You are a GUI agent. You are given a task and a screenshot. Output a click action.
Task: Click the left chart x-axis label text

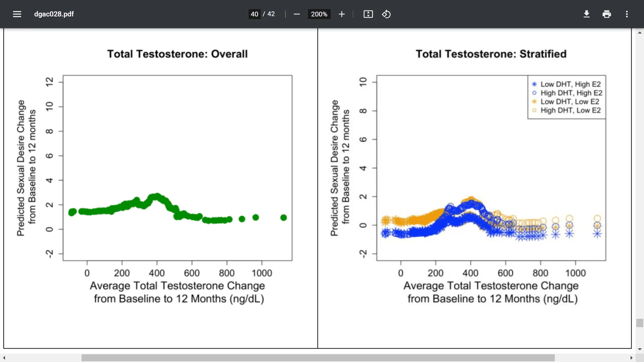tap(177, 292)
